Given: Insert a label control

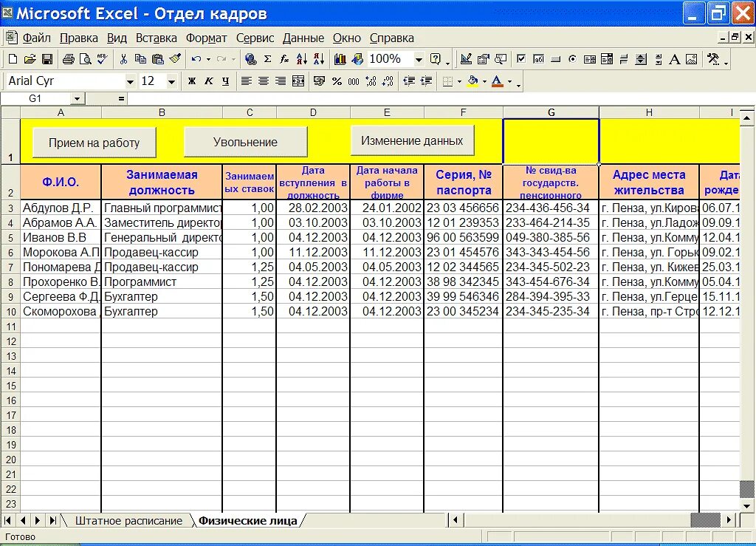Looking at the screenshot, I should point(675,59).
